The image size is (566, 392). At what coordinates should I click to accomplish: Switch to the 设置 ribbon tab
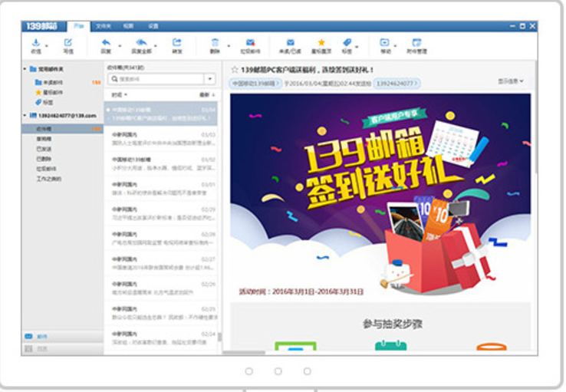[153, 26]
